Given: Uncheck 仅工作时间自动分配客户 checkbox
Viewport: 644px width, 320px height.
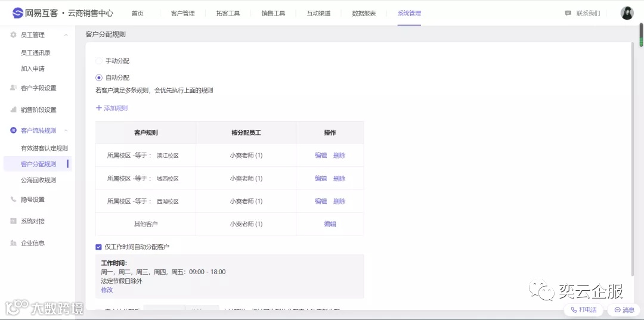Looking at the screenshot, I should [98, 247].
